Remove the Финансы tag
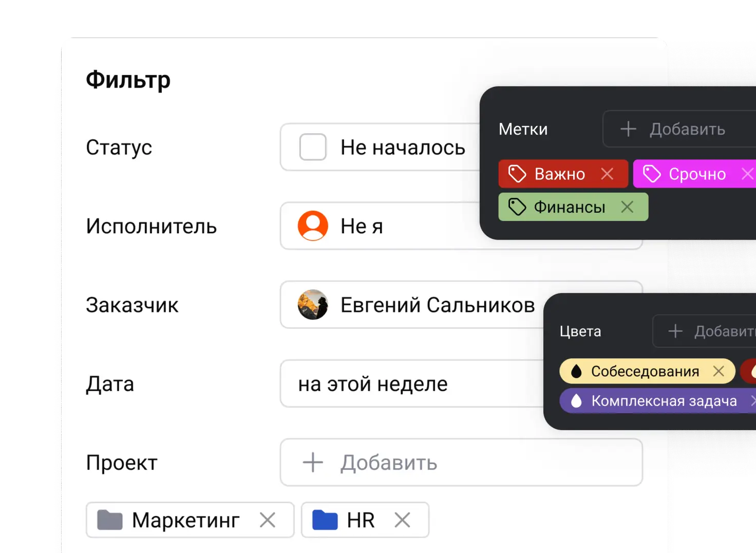The image size is (756, 553). coord(628,207)
